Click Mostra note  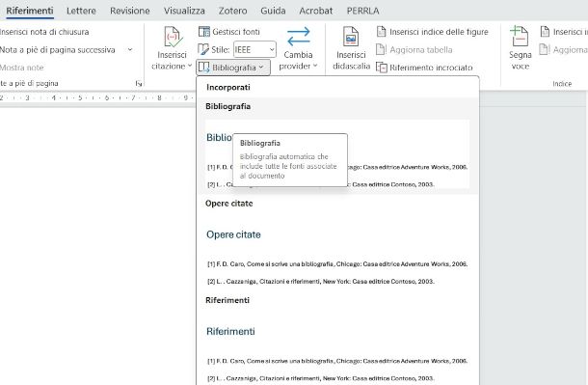[22, 68]
